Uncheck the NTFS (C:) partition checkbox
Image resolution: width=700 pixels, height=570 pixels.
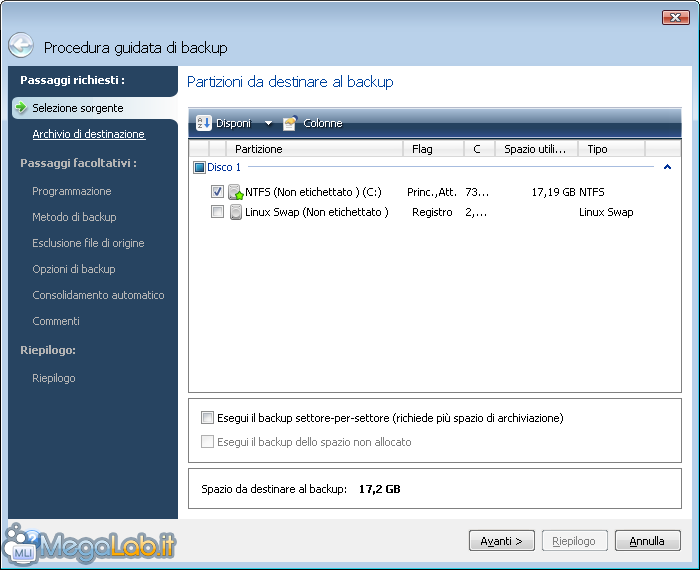pyautogui.click(x=217, y=192)
